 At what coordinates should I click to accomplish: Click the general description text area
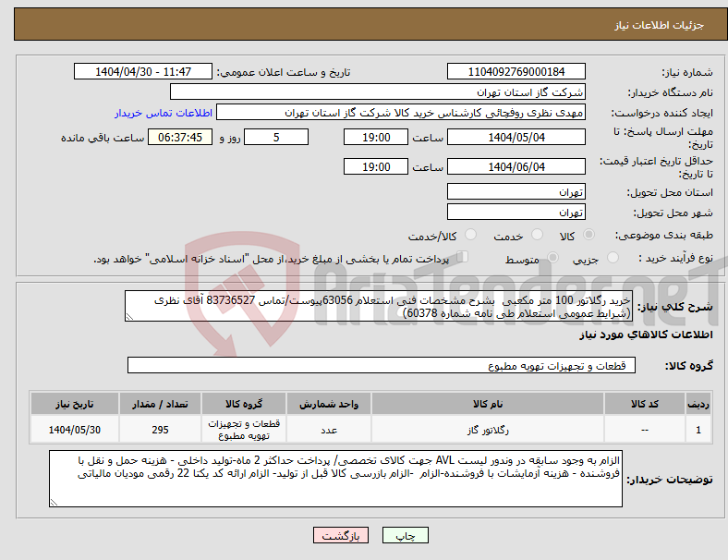[x=379, y=306]
